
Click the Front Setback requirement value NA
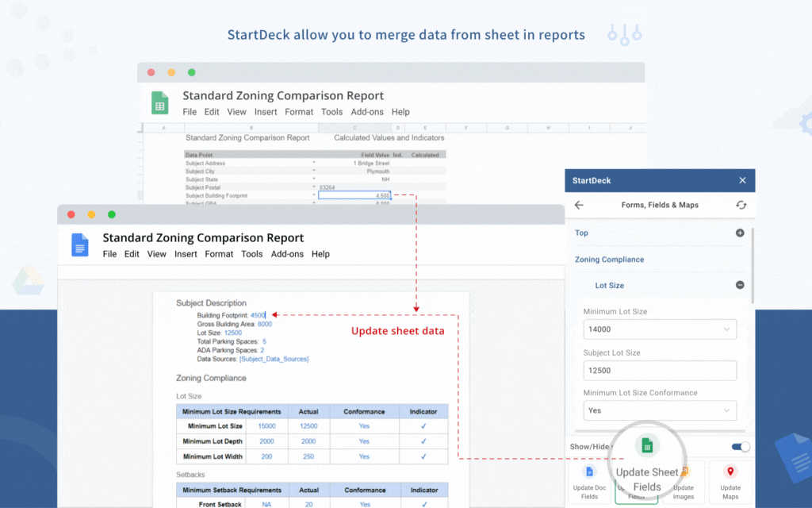click(x=266, y=504)
